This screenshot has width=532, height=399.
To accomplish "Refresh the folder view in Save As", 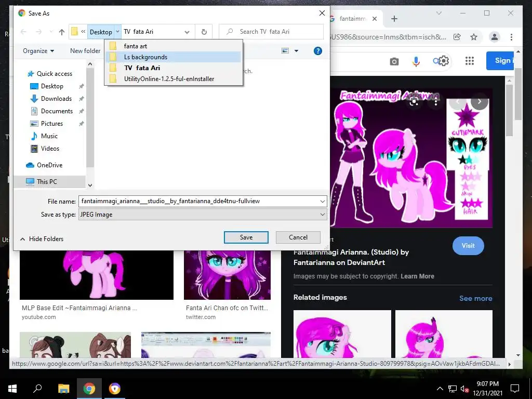I will tap(204, 32).
